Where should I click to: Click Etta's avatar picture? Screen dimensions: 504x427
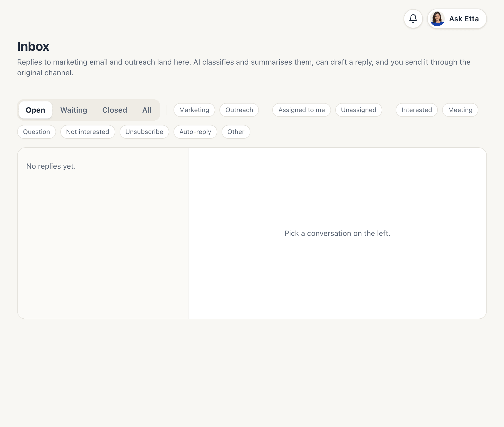click(x=437, y=19)
